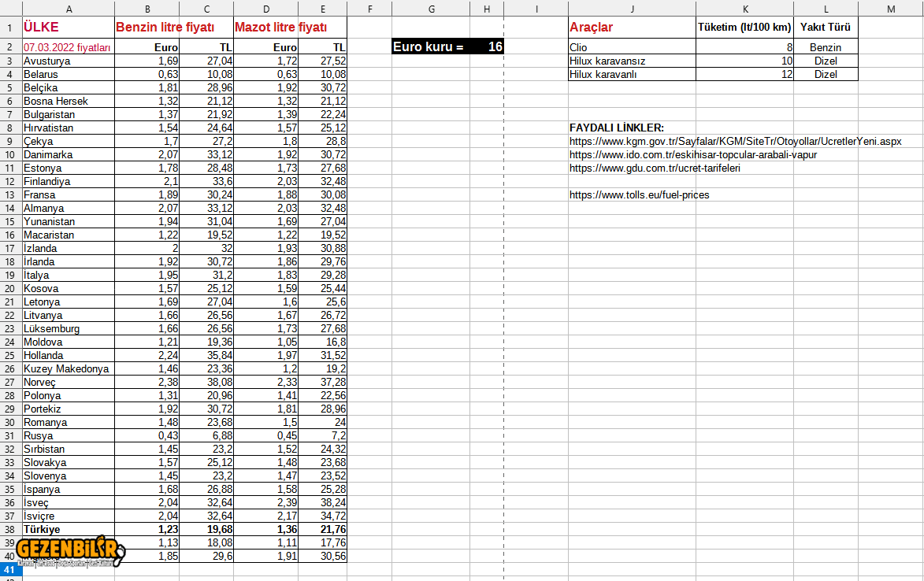The image size is (924, 581).
Task: Click the Türkiye country cell
Action: pos(69,530)
